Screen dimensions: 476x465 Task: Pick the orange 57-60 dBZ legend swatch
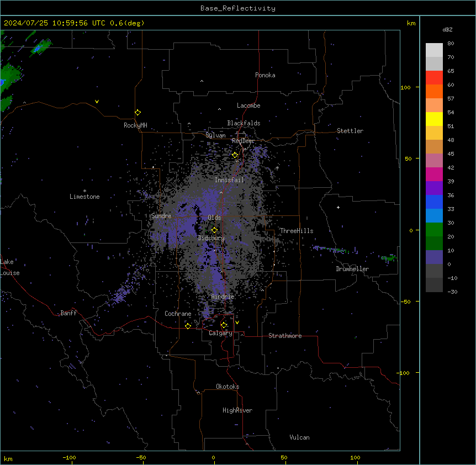point(434,92)
